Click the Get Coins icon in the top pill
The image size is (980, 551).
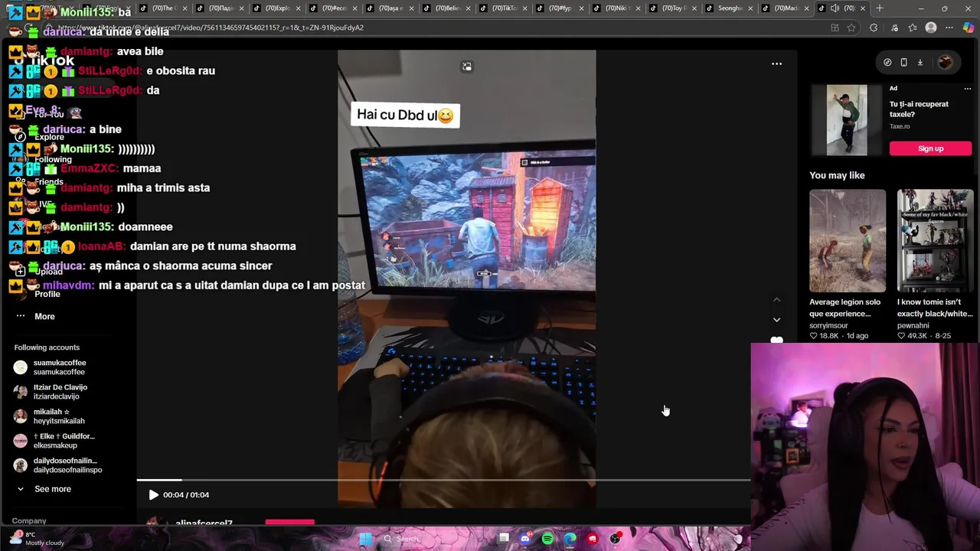[x=887, y=63]
